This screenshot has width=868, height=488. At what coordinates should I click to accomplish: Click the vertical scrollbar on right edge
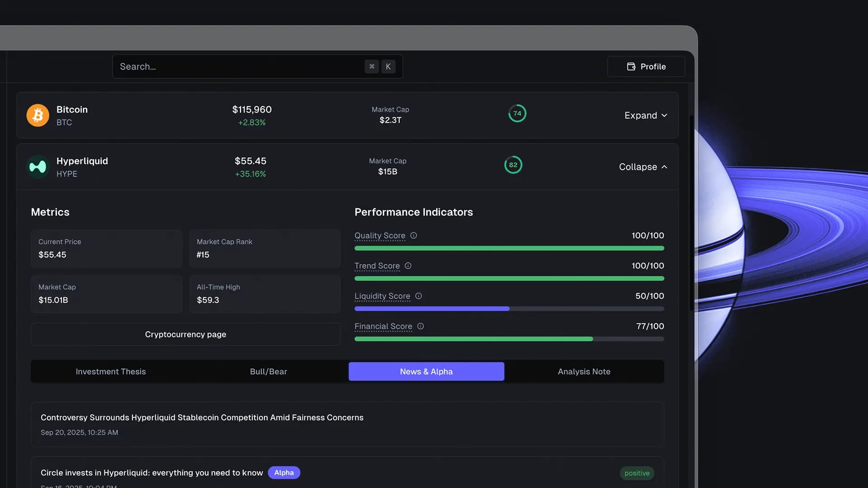[x=691, y=212]
